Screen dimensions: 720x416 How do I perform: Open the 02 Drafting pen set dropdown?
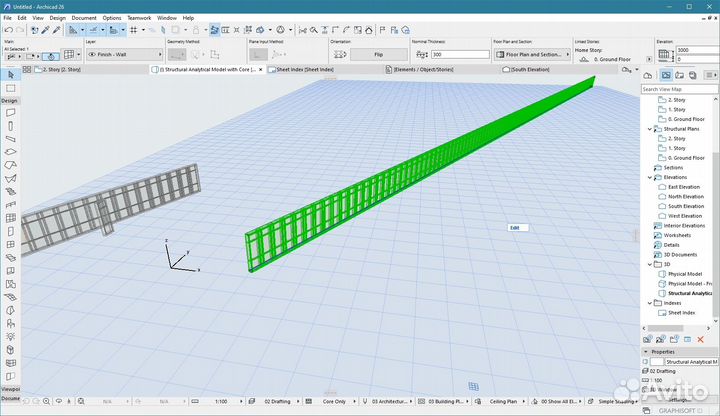(277, 401)
